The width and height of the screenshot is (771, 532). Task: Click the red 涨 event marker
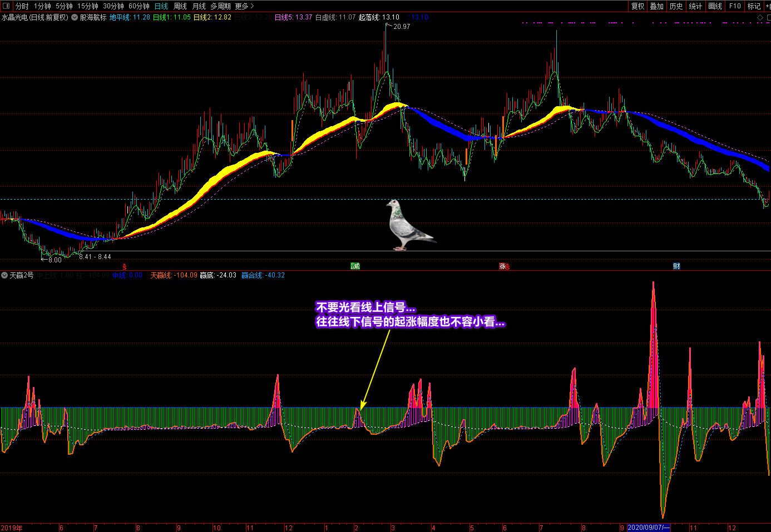click(503, 266)
